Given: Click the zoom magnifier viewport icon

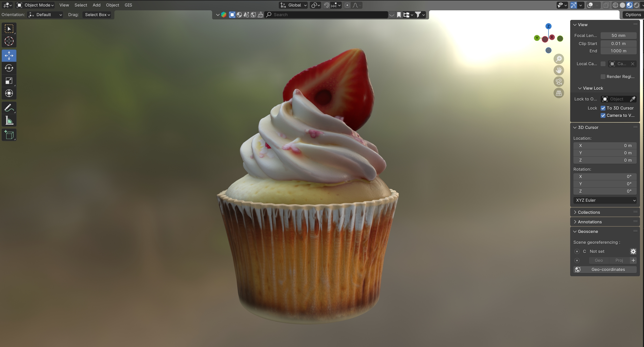Looking at the screenshot, I should 559,59.
